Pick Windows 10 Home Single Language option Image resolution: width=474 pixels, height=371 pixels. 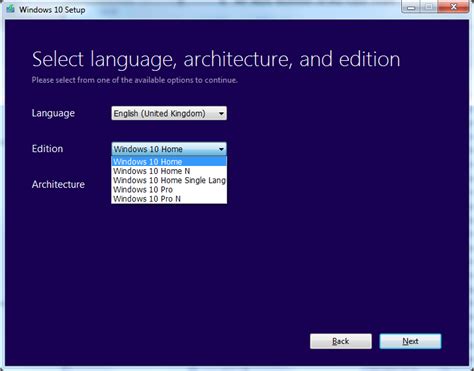pyautogui.click(x=169, y=180)
